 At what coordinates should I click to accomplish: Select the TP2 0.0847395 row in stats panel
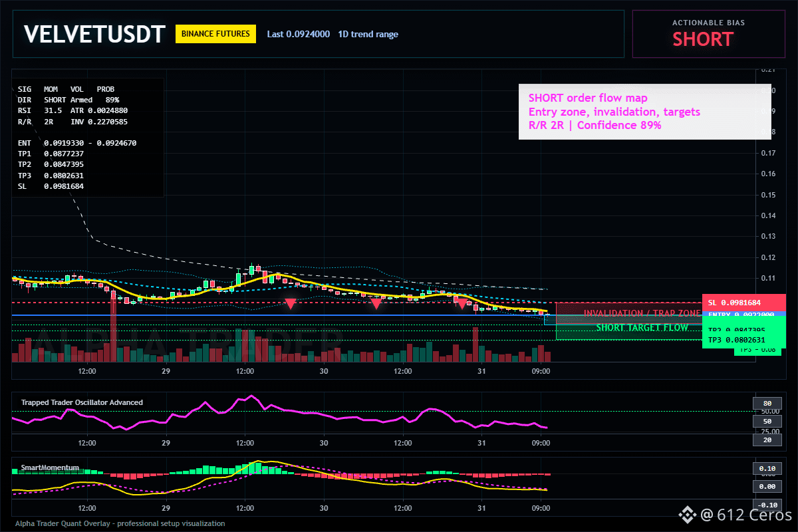pos(51,164)
